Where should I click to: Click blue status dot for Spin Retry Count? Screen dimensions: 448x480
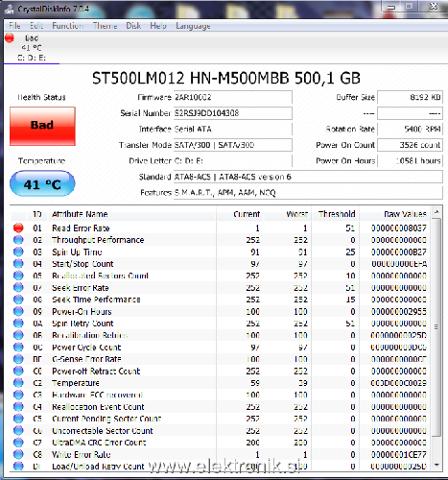point(18,324)
